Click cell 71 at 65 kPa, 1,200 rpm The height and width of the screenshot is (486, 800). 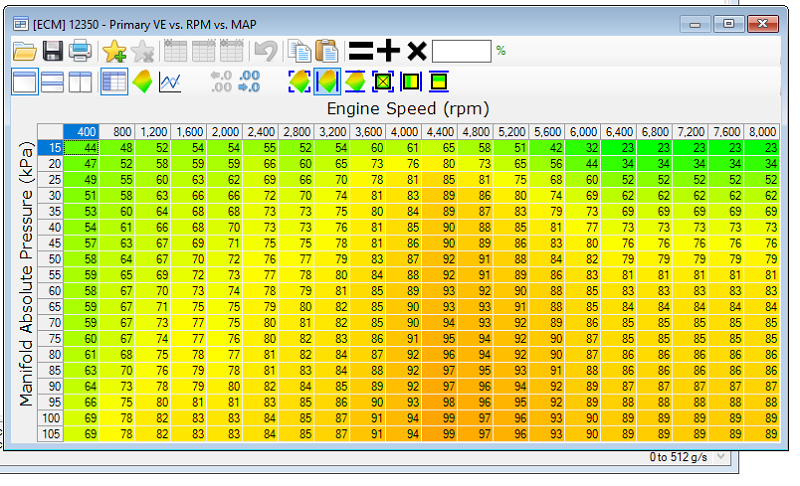pos(153,306)
